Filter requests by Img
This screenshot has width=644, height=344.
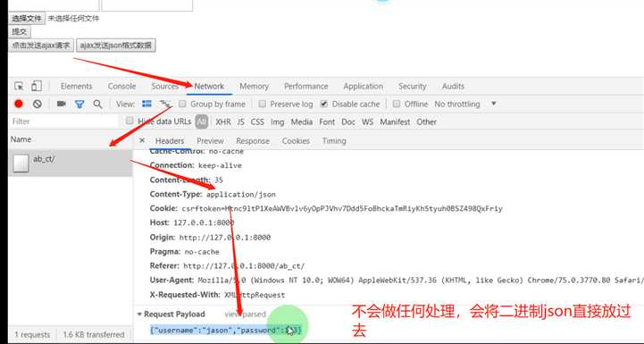[x=278, y=122]
